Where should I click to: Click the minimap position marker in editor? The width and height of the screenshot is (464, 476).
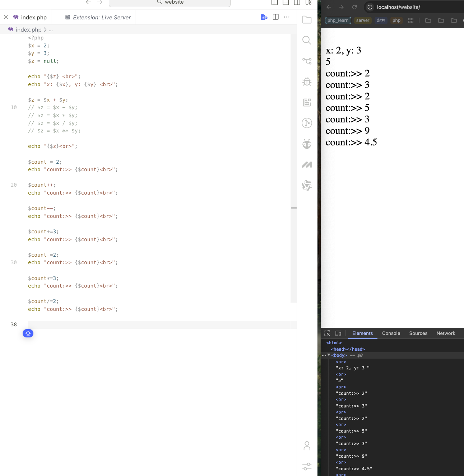click(x=294, y=208)
